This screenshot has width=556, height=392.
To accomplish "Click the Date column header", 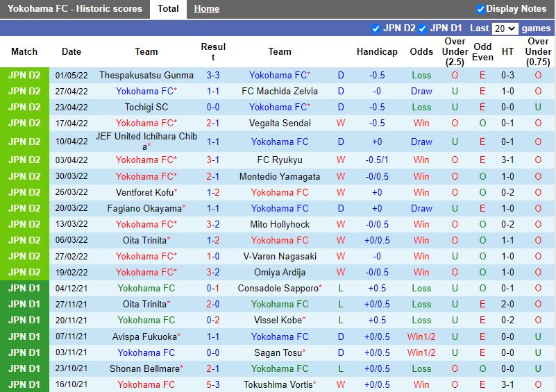I will (x=71, y=52).
